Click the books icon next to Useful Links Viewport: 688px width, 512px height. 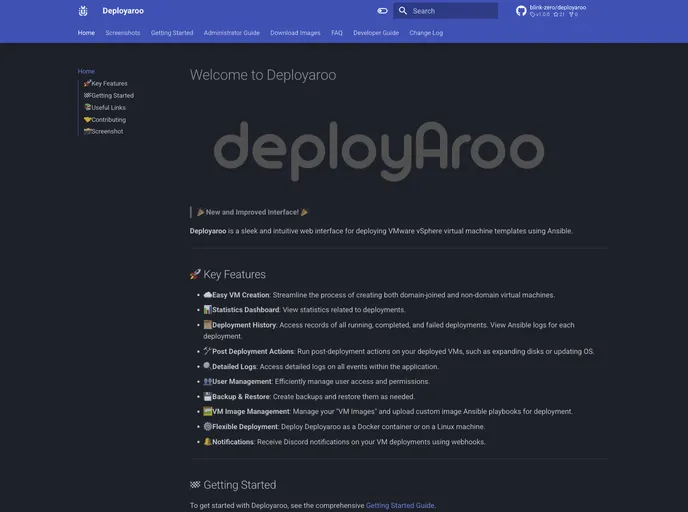coord(88,107)
